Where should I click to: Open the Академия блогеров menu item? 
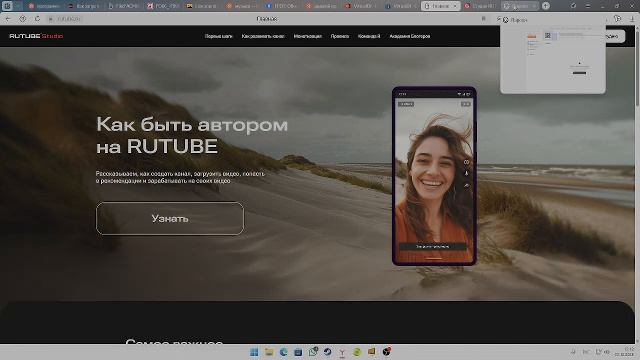[x=409, y=36]
